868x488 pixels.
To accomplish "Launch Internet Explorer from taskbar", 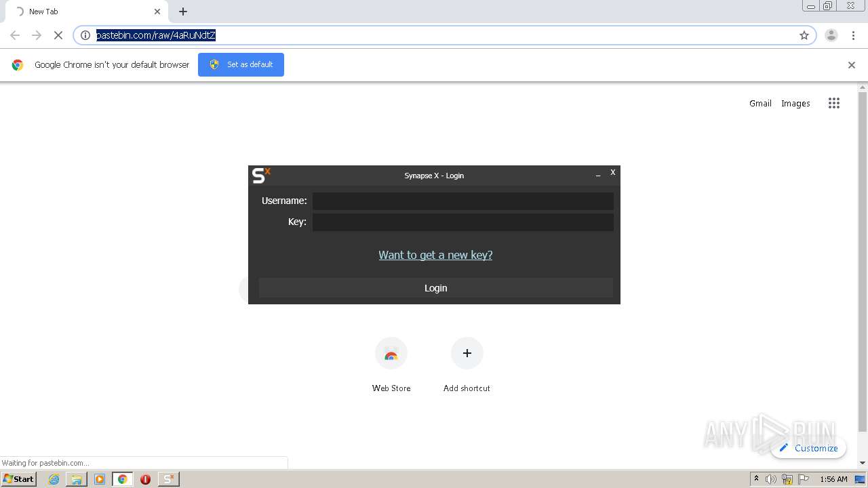I will click(54, 479).
